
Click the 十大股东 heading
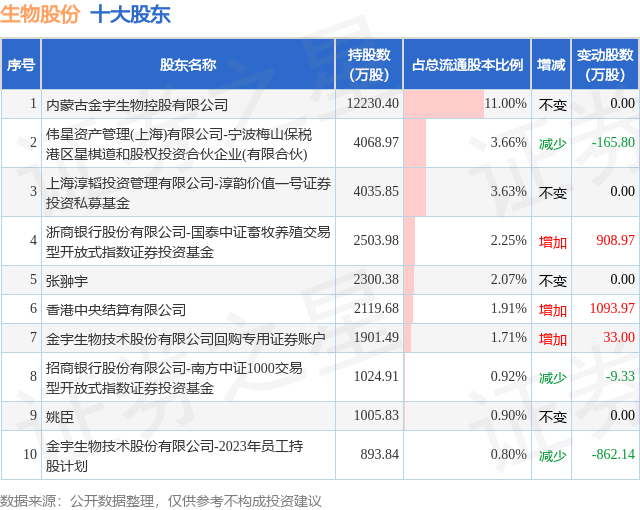pyautogui.click(x=130, y=15)
